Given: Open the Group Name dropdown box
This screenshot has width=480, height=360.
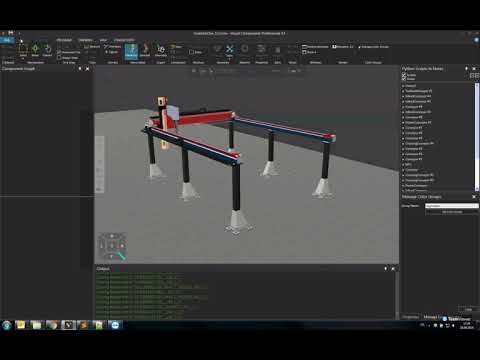Looking at the screenshot, I should coord(452,206).
